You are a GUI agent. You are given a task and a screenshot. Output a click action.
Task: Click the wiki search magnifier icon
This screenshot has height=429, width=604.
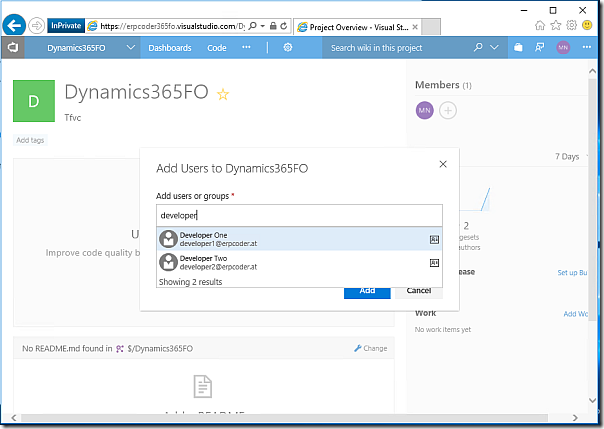click(478, 47)
